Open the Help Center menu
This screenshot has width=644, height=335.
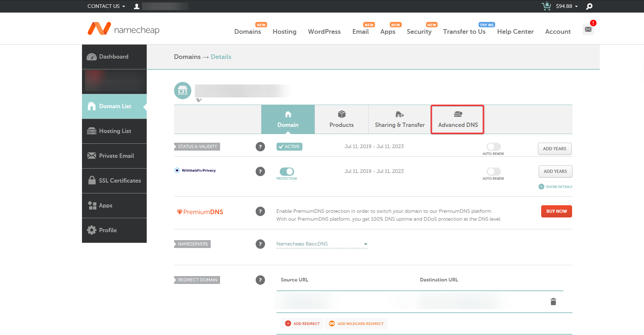pos(515,32)
